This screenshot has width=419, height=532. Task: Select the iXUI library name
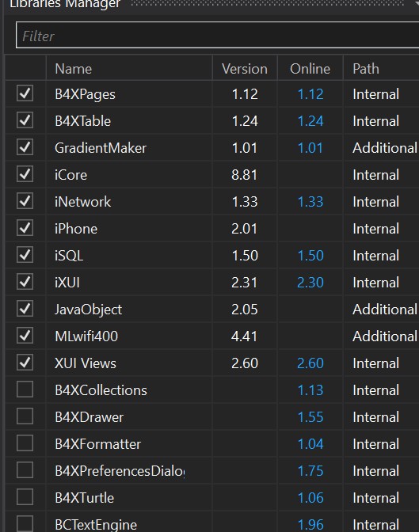tap(67, 283)
